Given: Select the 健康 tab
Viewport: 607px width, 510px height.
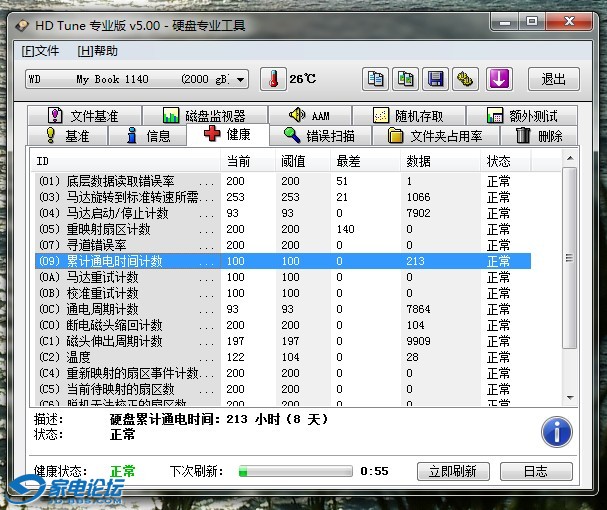Looking at the screenshot, I should 228,134.
